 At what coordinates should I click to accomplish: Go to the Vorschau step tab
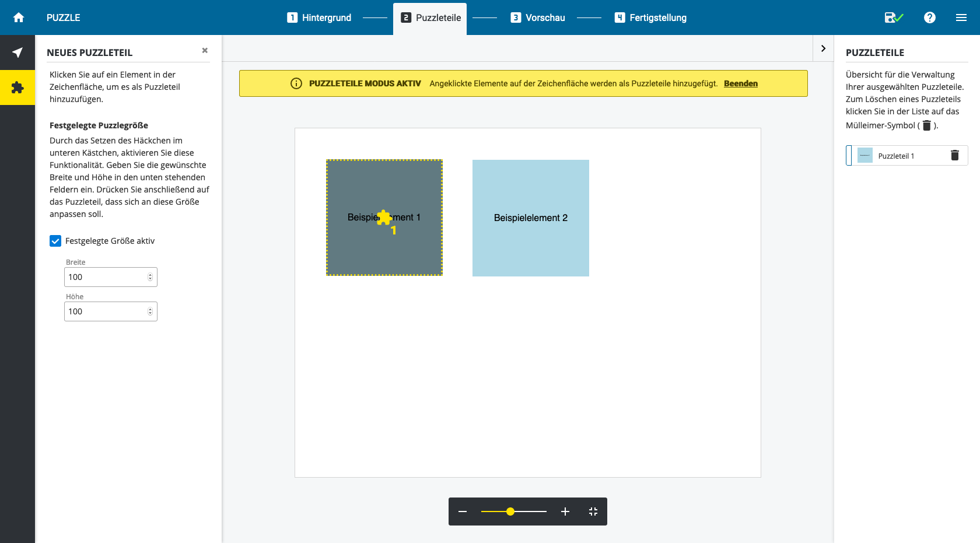tap(538, 17)
